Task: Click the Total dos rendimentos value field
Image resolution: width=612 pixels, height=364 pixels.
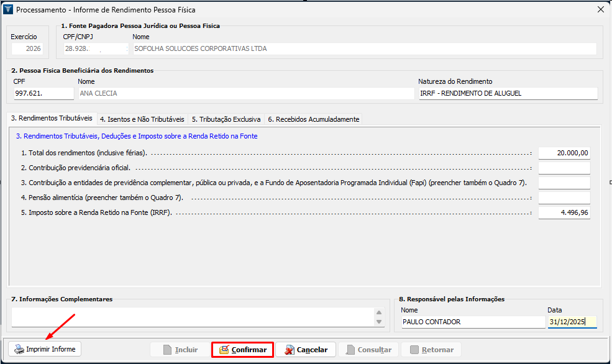Action: click(564, 153)
